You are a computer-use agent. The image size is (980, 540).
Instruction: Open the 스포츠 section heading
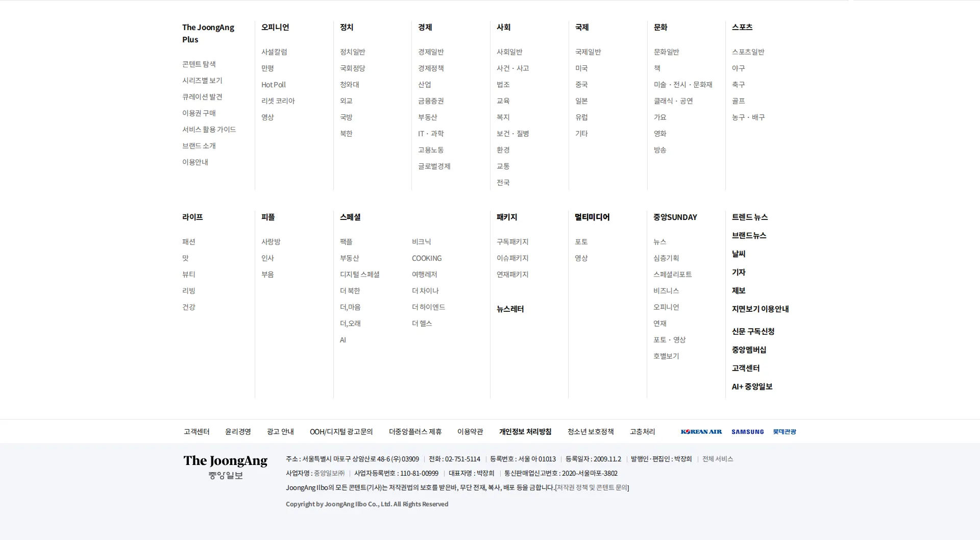pos(742,27)
